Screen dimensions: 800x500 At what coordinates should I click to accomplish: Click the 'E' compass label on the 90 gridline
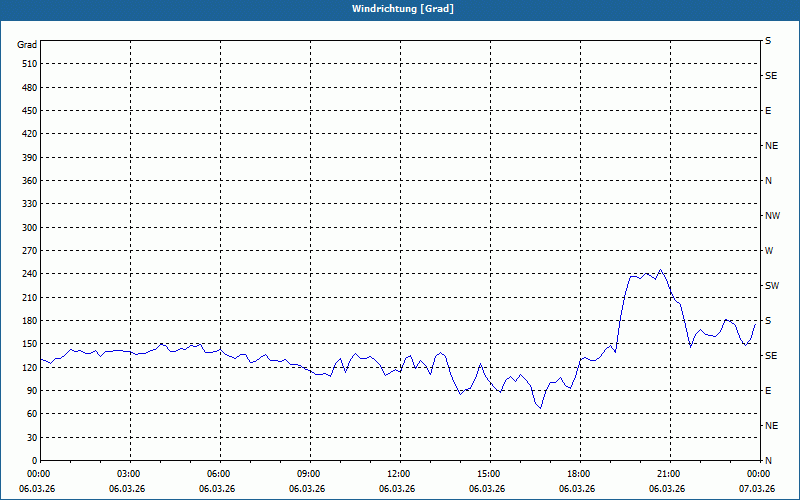coord(768,391)
